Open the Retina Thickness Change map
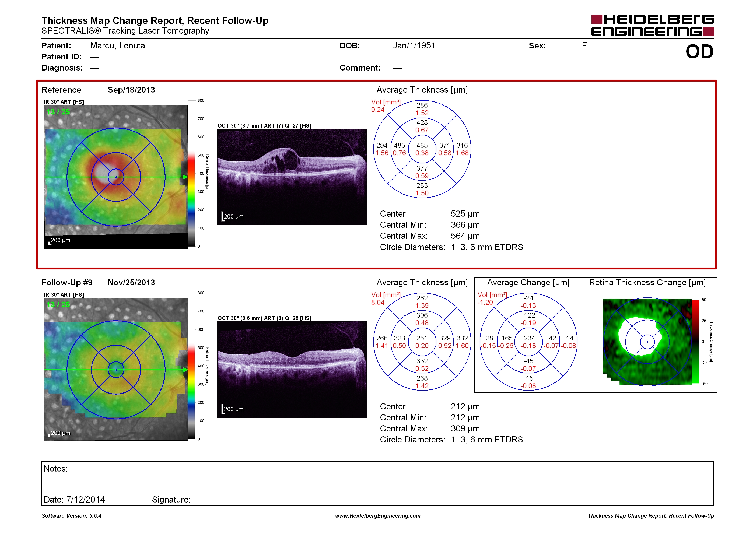Screen dimensions: 756x534 point(647,342)
